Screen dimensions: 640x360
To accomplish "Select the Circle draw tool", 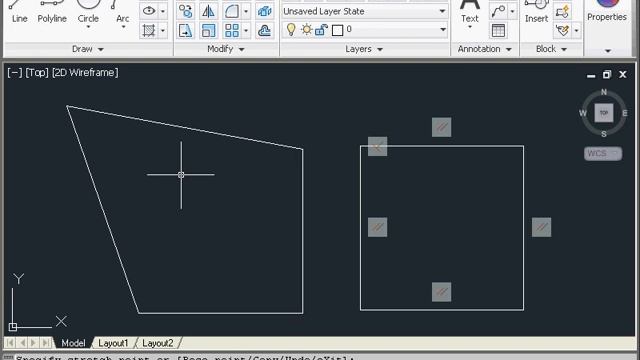I will pyautogui.click(x=88, y=13).
